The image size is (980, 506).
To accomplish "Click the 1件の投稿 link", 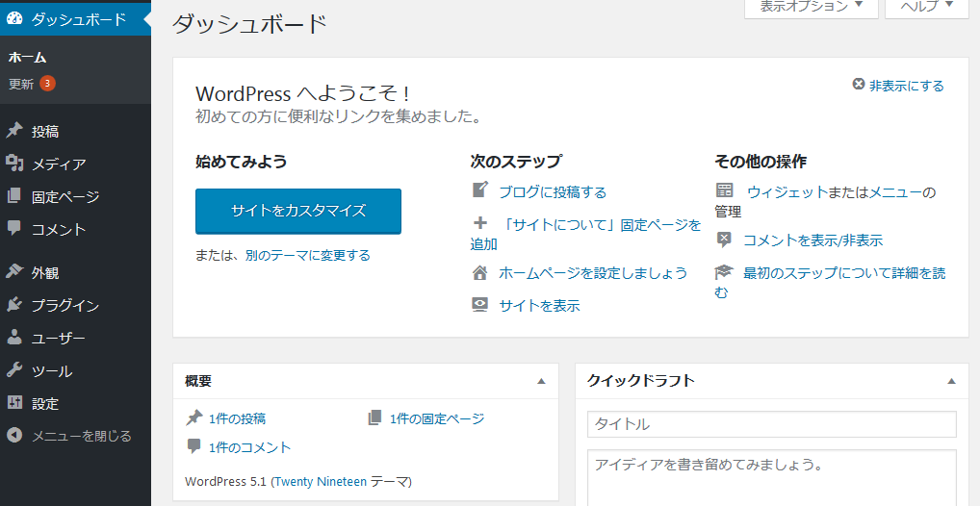I will click(x=237, y=418).
